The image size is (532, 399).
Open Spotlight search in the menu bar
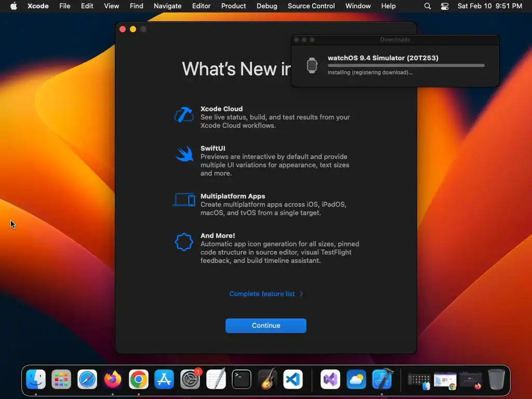pos(428,6)
